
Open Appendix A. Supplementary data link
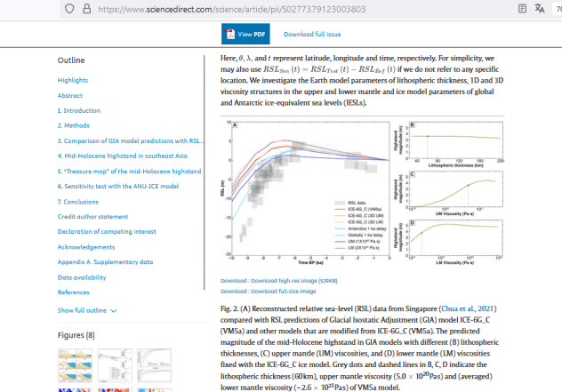(x=105, y=262)
